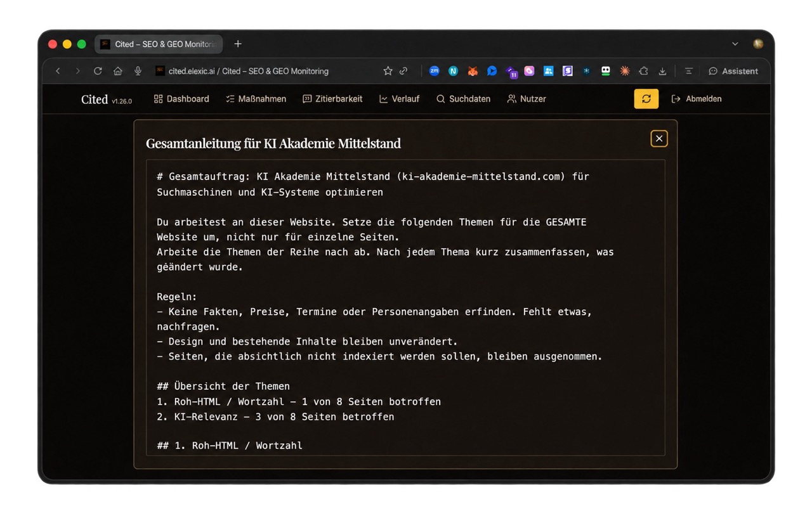812x516 pixels.
Task: Select the Cited – SEO & GEO Monitoring tab
Action: [x=159, y=44]
